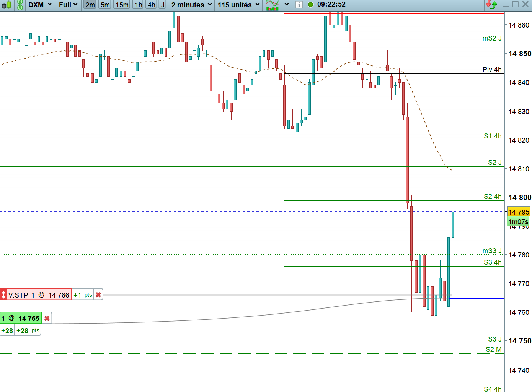Click the +28 pts position gain box

click(28, 330)
